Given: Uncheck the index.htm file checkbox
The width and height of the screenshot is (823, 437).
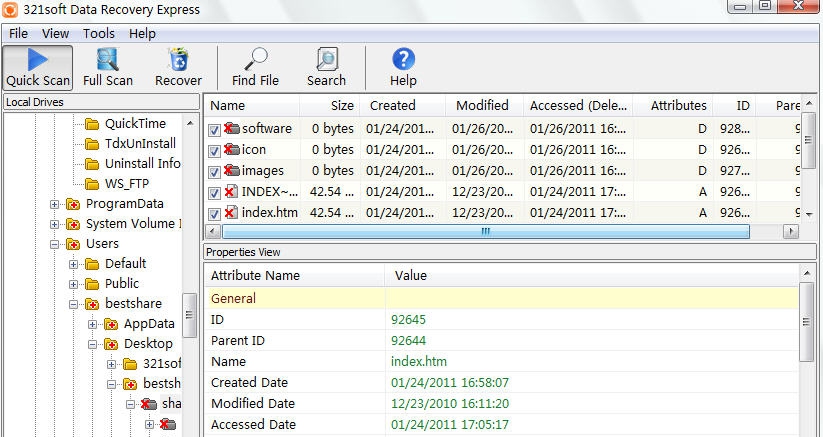Looking at the screenshot, I should [x=215, y=213].
